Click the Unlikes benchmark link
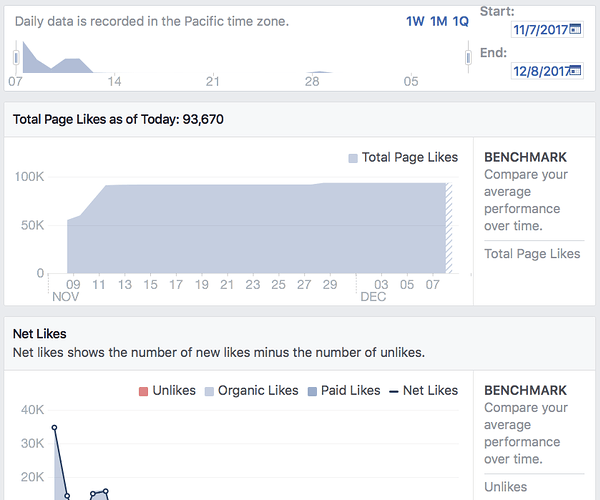 pyautogui.click(x=505, y=487)
